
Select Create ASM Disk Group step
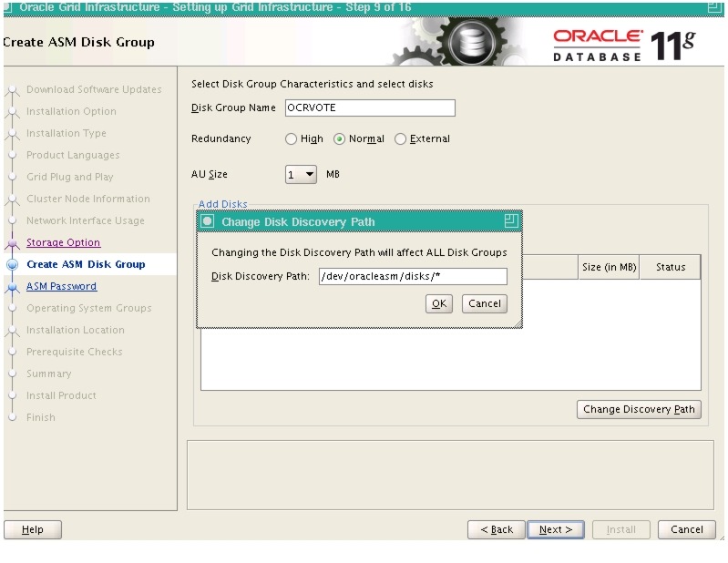pyautogui.click(x=86, y=264)
